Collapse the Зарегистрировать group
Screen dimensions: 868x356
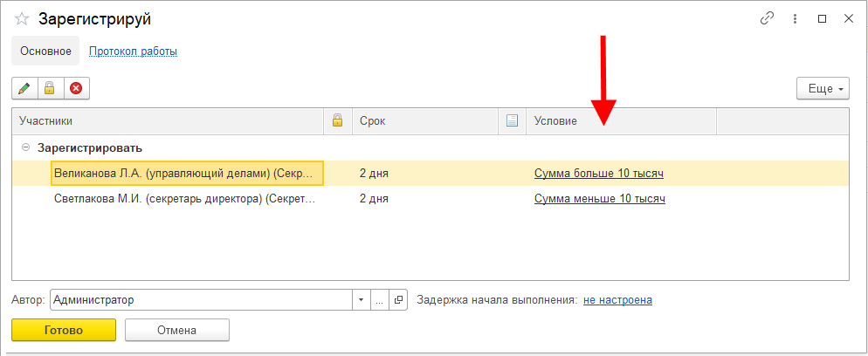click(x=25, y=148)
